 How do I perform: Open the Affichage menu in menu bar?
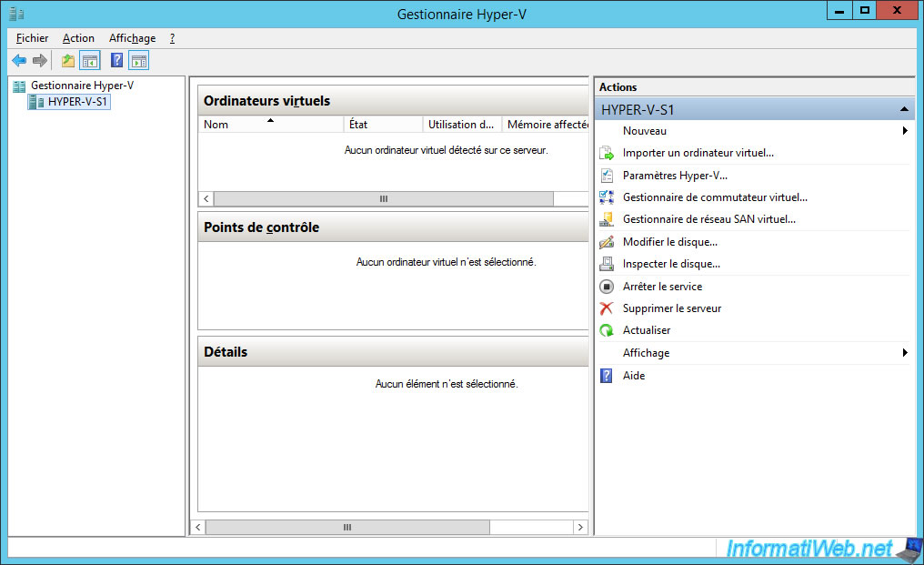133,38
